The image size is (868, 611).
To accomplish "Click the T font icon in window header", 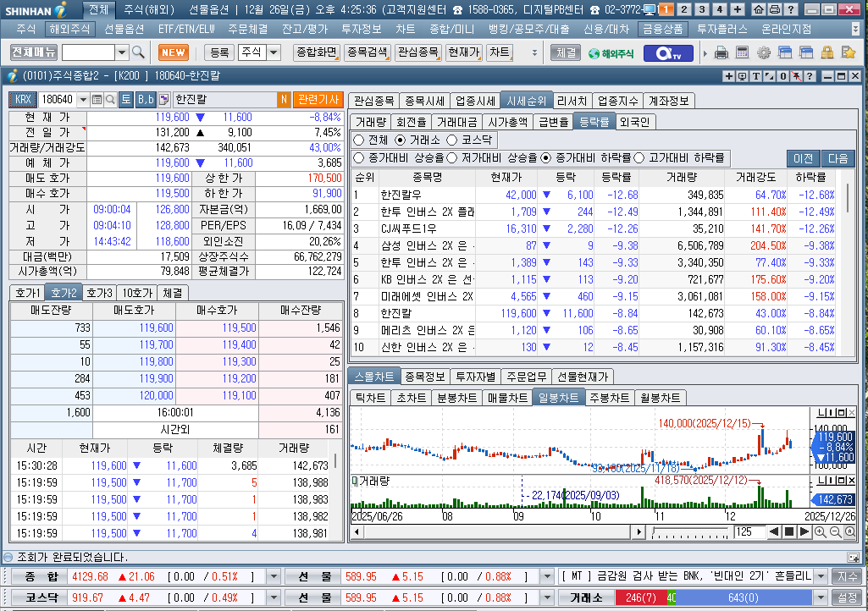I will click(x=756, y=76).
